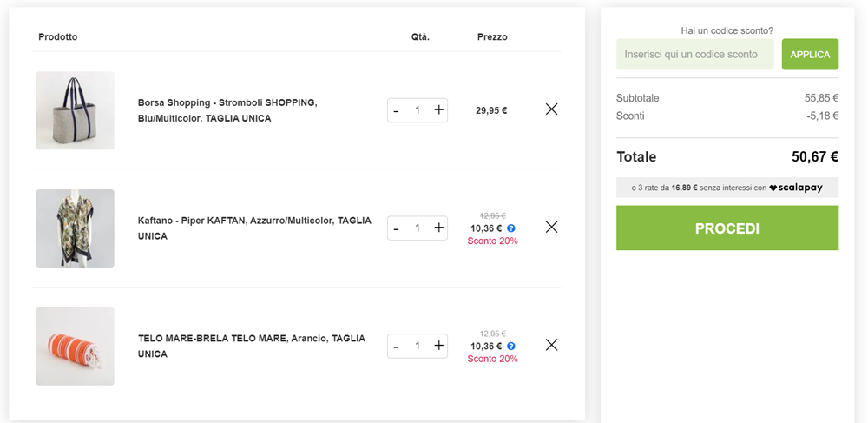The image size is (868, 423).
Task: Remove Borsa Shopping Stromboli from cart
Action: [x=551, y=109]
